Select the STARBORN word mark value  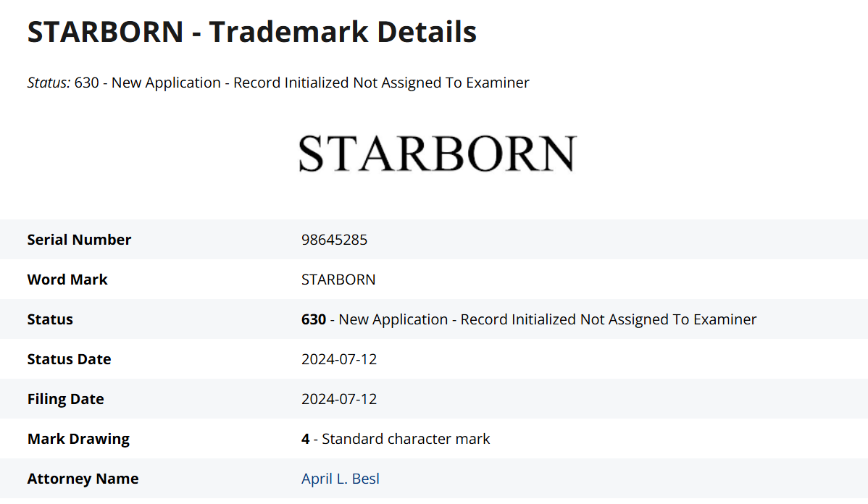338,280
